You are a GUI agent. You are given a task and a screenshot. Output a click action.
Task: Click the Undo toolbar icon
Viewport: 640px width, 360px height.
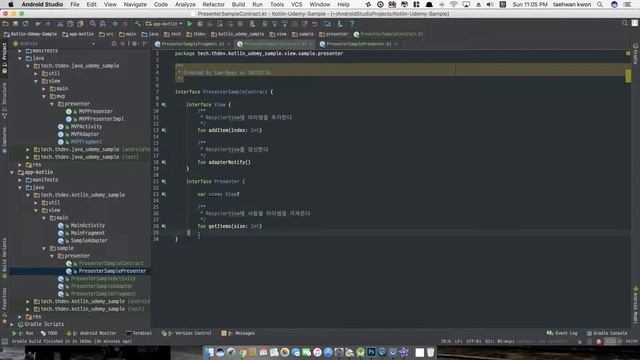click(x=38, y=24)
